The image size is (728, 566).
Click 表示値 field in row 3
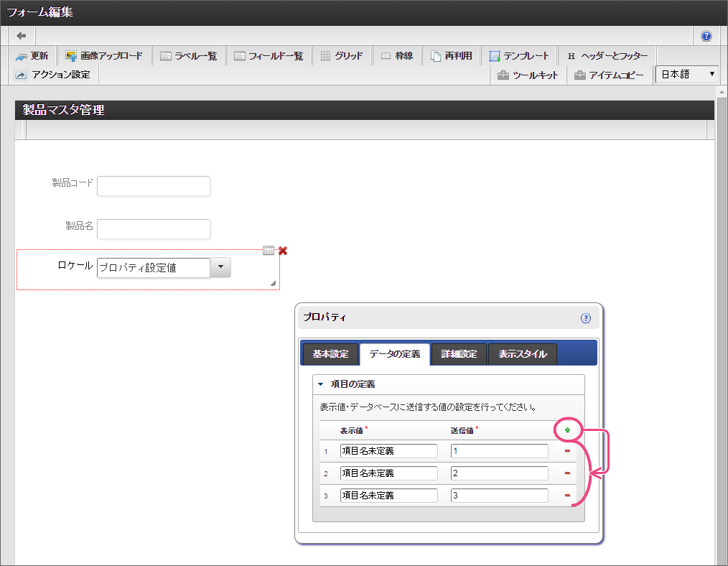pos(388,496)
